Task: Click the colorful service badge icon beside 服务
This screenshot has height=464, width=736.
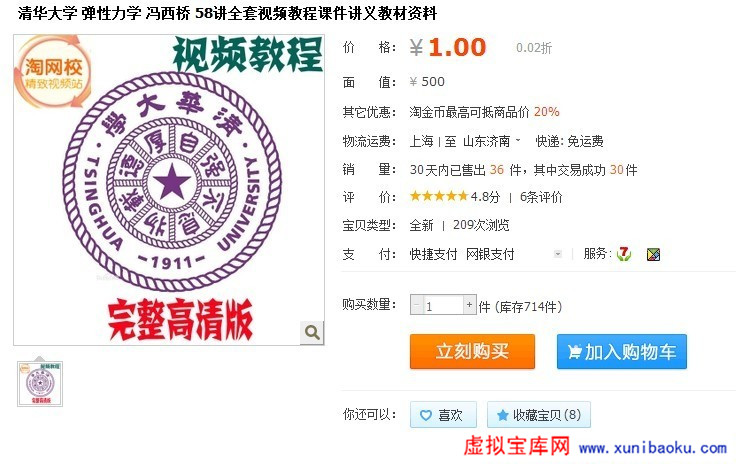Action: click(x=653, y=254)
